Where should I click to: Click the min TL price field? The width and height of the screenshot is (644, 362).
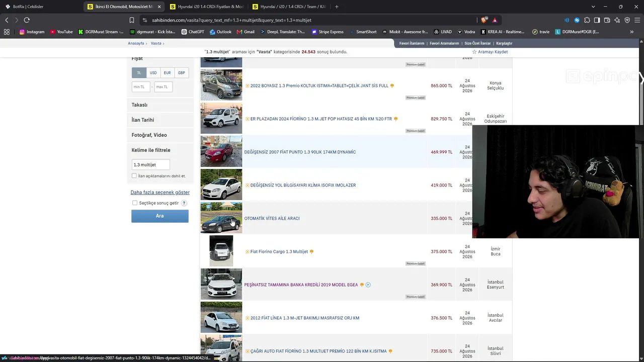(141, 87)
